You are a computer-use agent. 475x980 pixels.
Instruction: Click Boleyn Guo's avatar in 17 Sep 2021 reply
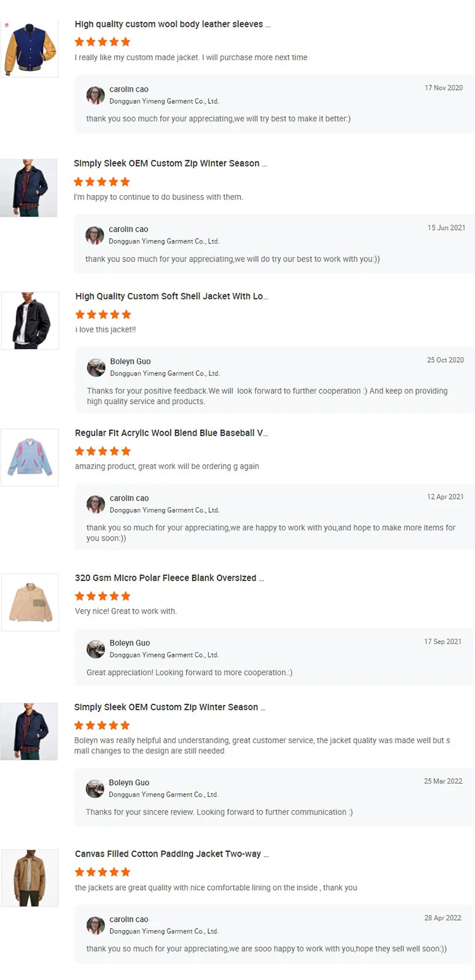point(96,650)
